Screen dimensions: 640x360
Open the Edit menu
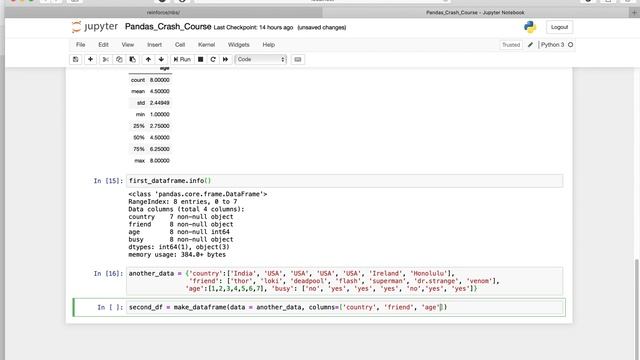(103, 44)
